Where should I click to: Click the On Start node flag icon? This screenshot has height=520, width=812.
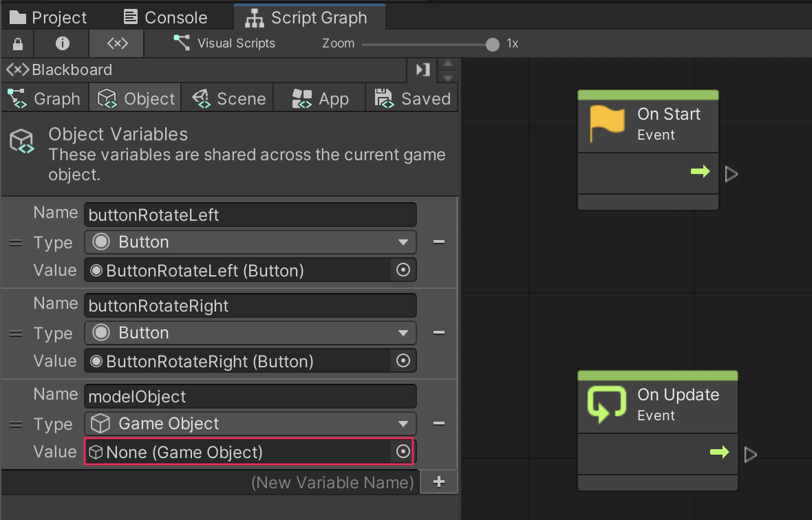[x=608, y=124]
